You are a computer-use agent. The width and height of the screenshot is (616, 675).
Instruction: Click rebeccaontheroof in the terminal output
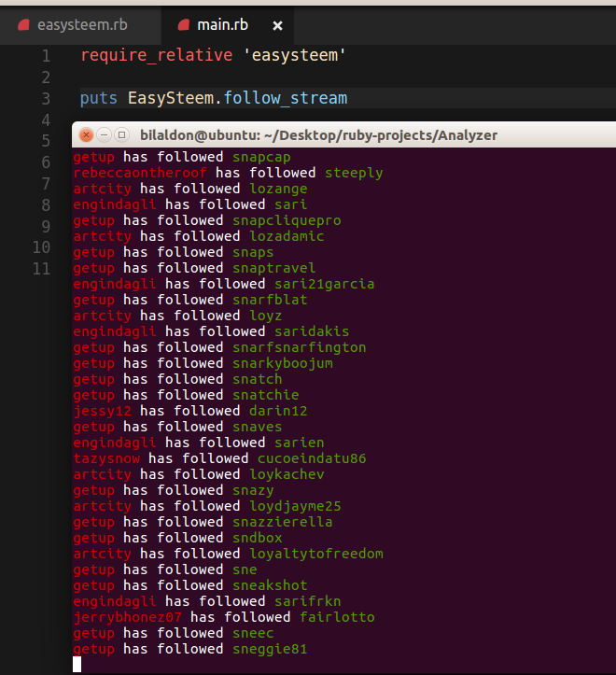[x=140, y=173]
